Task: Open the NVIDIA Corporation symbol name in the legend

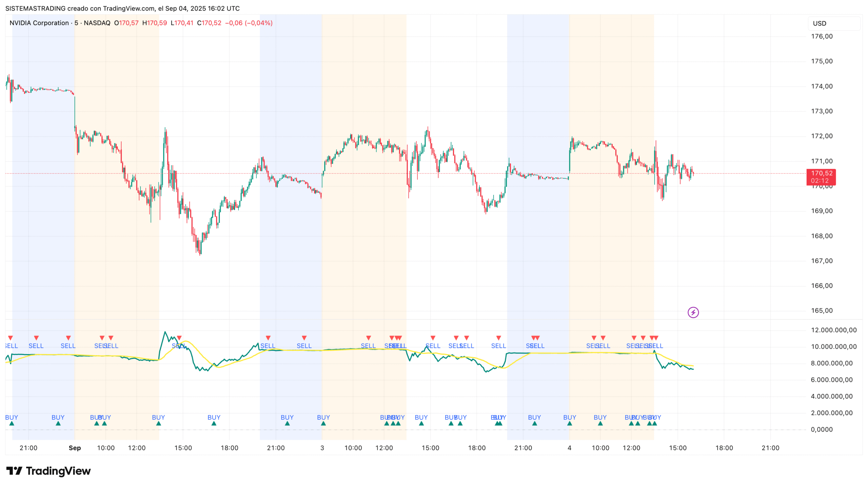Action: (38, 23)
